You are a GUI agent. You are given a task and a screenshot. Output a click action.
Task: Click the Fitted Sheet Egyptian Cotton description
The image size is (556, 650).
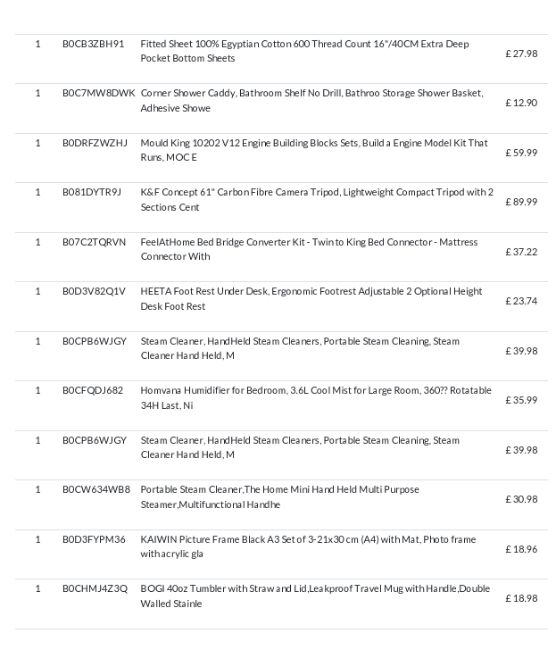(305, 51)
